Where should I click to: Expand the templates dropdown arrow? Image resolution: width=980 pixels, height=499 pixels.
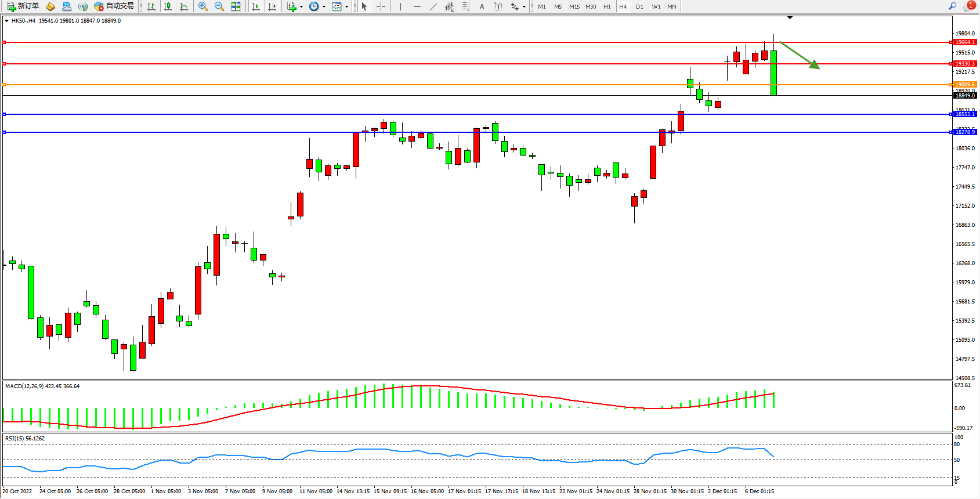[x=346, y=7]
